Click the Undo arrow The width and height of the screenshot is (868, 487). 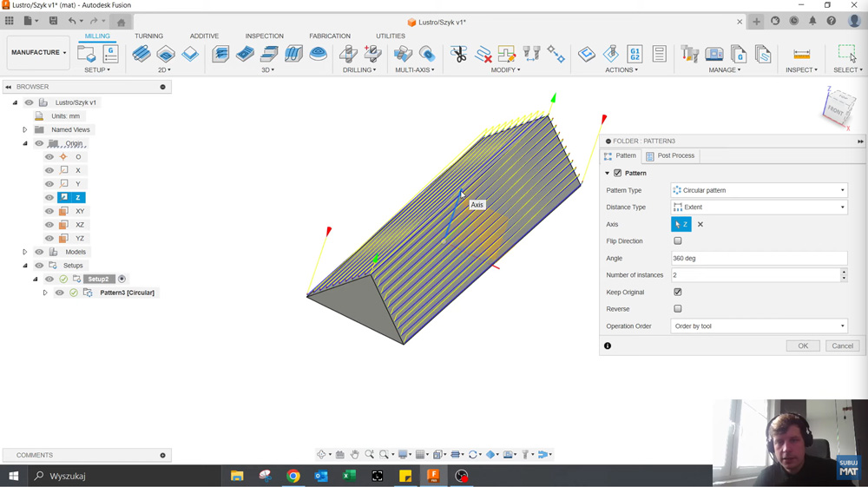tap(72, 22)
